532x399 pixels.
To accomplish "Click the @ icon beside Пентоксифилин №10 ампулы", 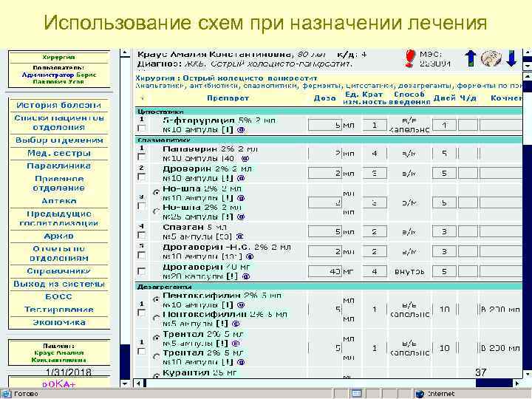I will pos(241,305).
